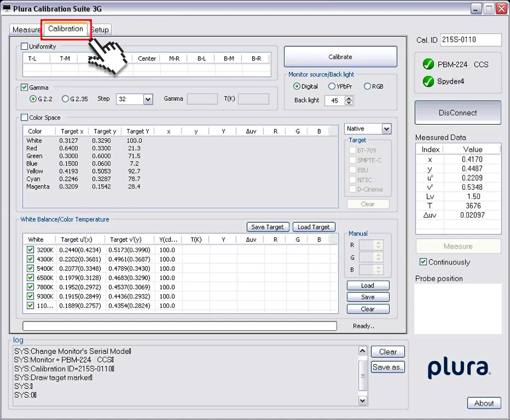Click the DisConnect button

(458, 113)
